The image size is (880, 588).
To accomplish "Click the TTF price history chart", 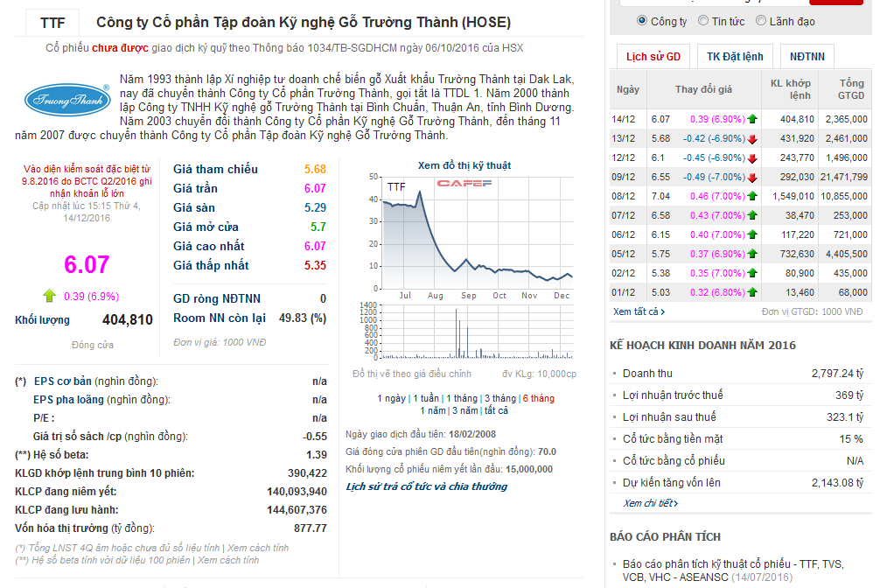I will 478,233.
